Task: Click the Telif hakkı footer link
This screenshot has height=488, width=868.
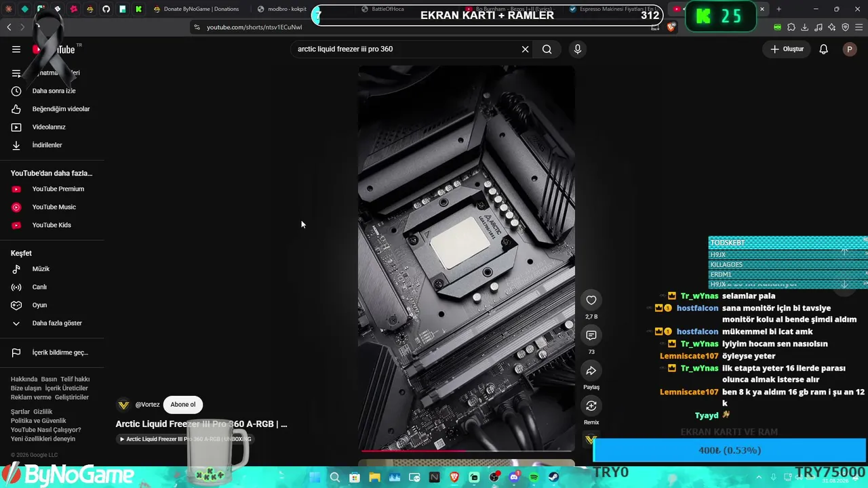Action: tap(75, 380)
